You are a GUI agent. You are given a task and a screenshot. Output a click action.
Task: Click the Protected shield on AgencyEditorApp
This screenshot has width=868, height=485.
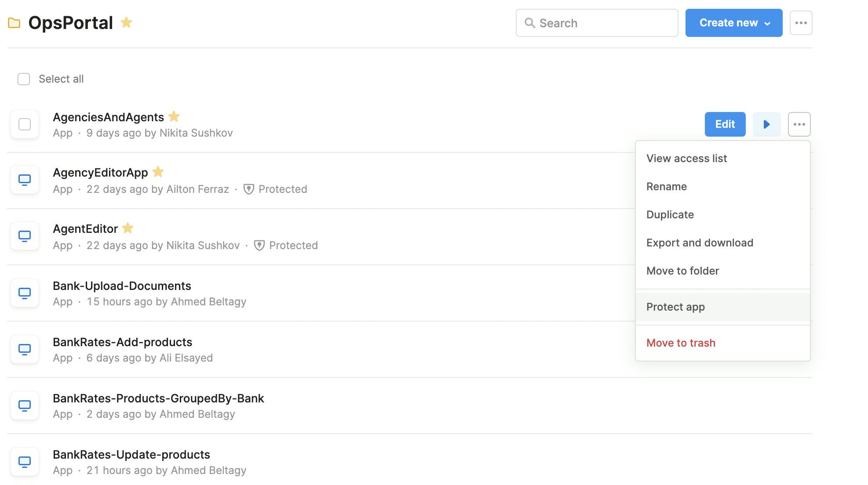[x=249, y=189]
